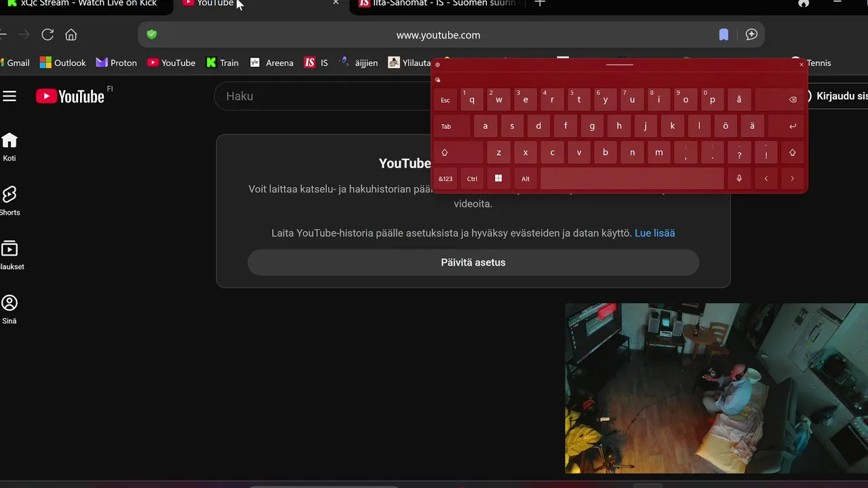Tap the microphone dictation key
This screenshot has height=488, width=868.
(739, 178)
